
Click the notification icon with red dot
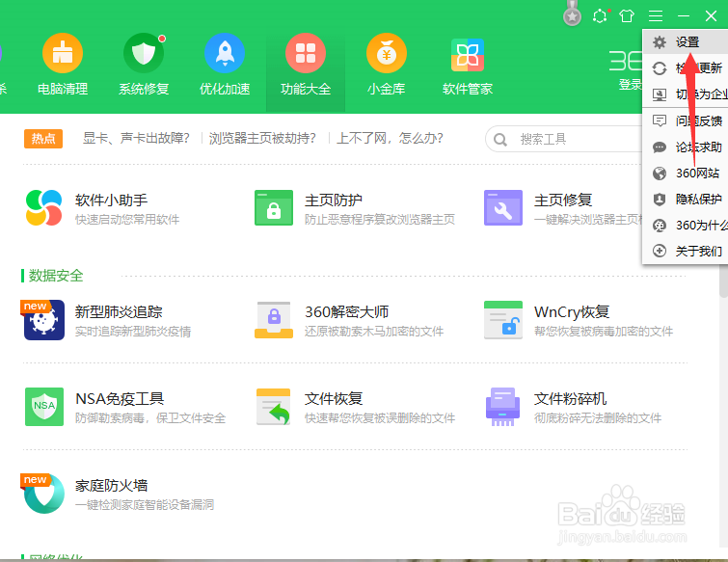(601, 16)
